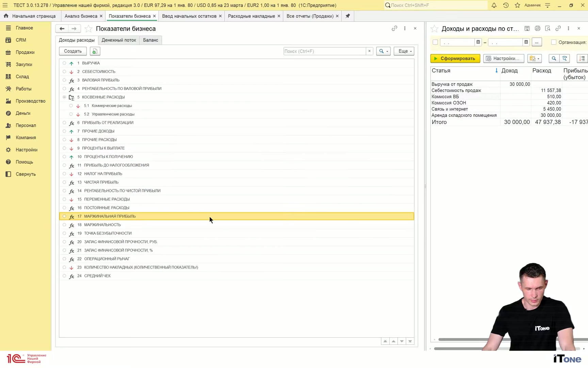Open favorites star in title bar

coord(517,5)
